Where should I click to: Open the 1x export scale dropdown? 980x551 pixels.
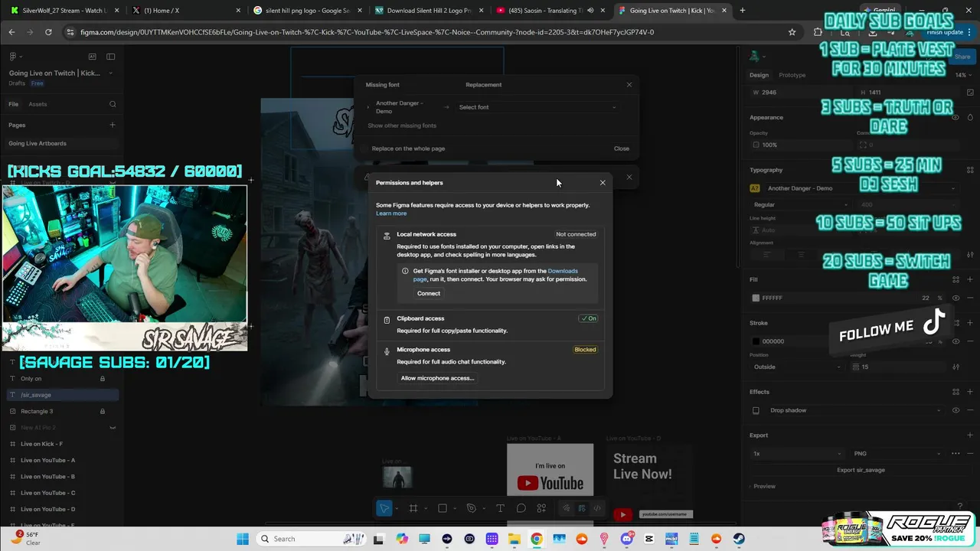[x=796, y=453]
